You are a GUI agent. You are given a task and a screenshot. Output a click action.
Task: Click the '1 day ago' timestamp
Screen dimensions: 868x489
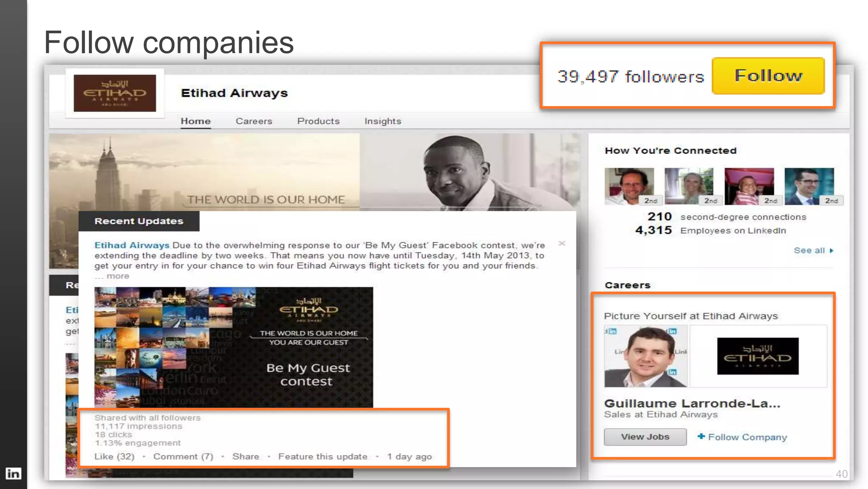409,457
